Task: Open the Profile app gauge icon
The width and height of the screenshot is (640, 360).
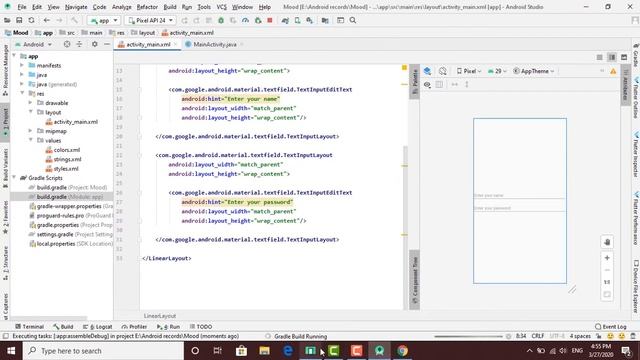Action: pyautogui.click(x=245, y=20)
